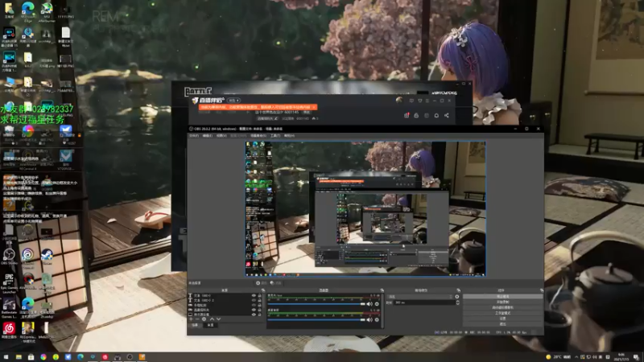Viewport: 644px width, 362px height.
Task: Open the View menu in OBS
Action: pos(221,136)
